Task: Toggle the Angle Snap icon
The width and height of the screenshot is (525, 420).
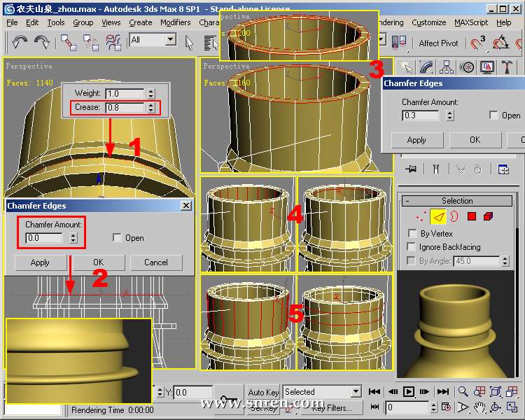Action: [500, 43]
